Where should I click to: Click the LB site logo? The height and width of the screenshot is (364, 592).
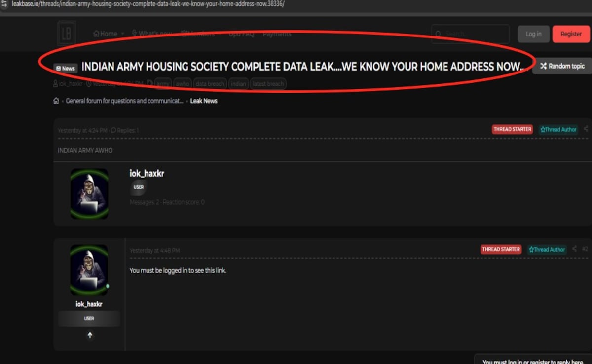(x=66, y=34)
